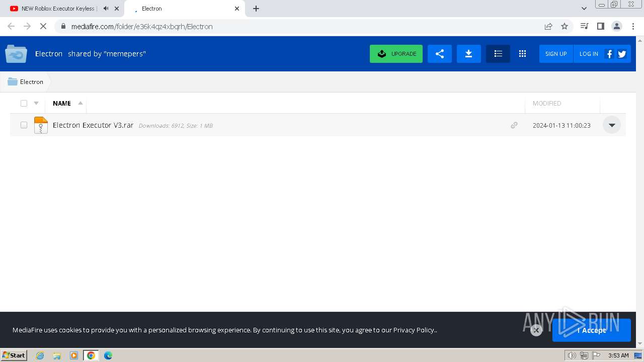Check the Electron Executor V3.rar checkbox
Screen dimensions: 644x362
pos(24,125)
